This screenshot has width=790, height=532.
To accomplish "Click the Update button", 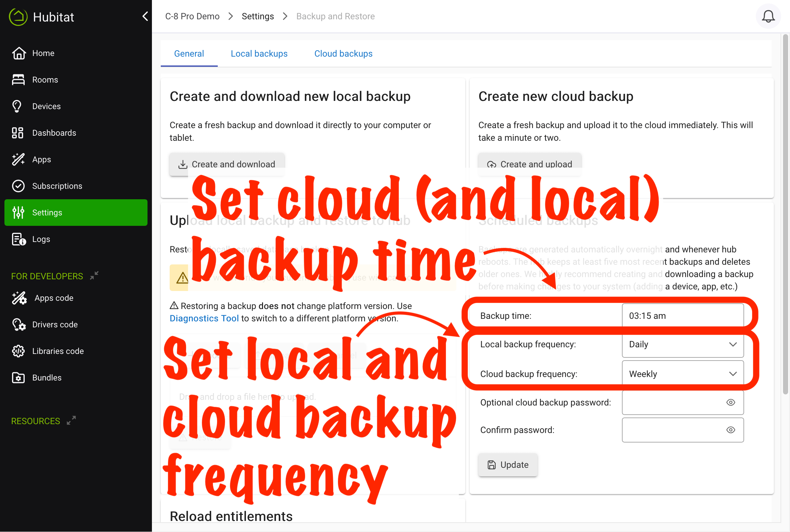I will click(508, 465).
